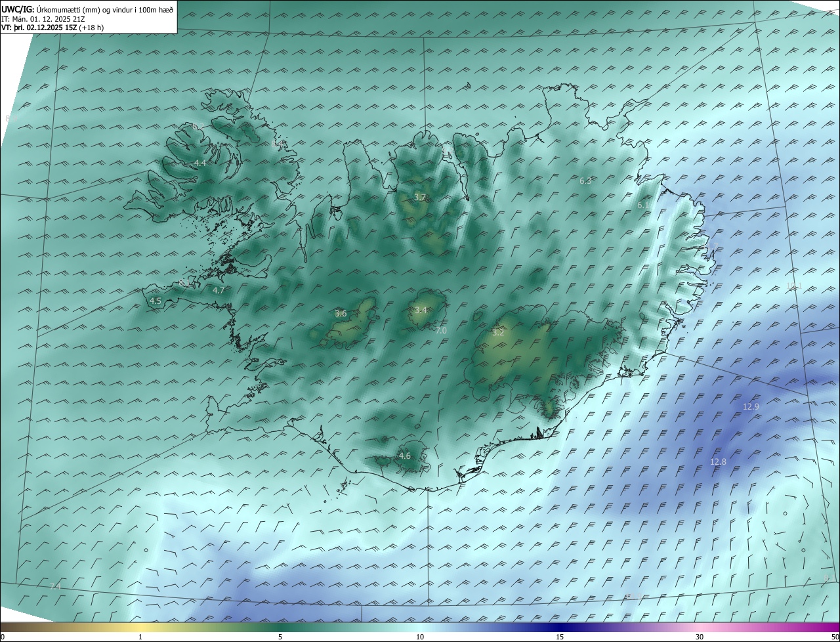Click the 10 tick on the color scale

tap(420, 637)
